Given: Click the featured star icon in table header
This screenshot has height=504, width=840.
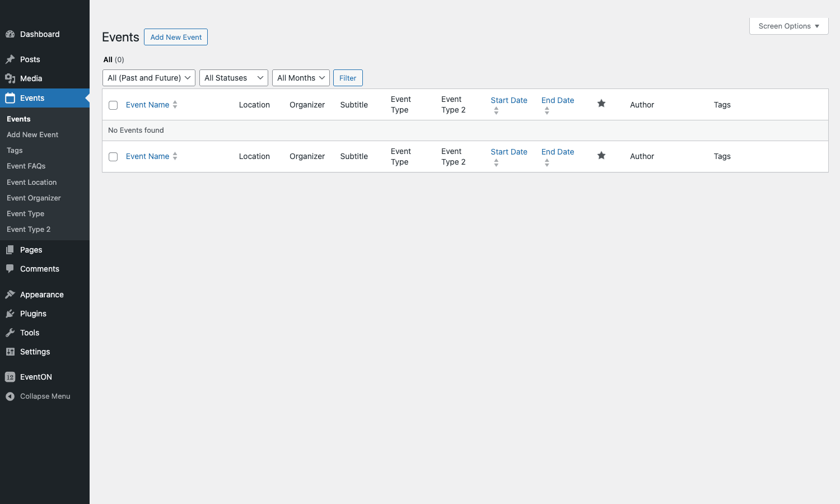Looking at the screenshot, I should tap(601, 104).
